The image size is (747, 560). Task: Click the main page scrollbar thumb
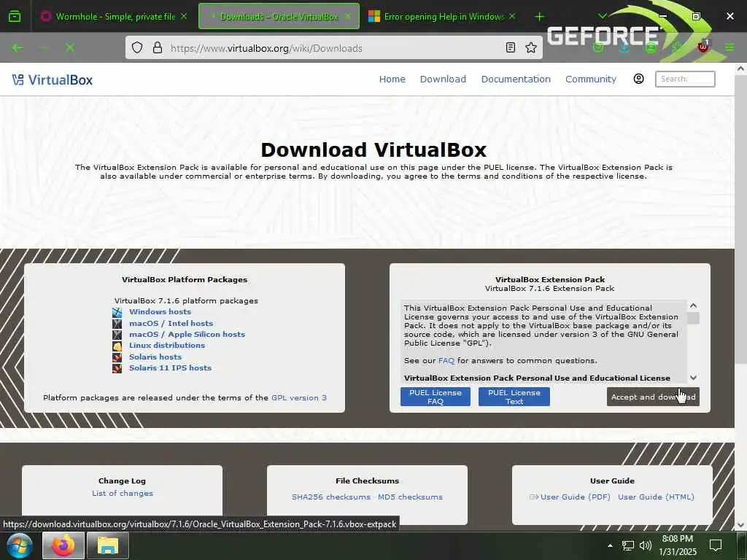coord(740,219)
